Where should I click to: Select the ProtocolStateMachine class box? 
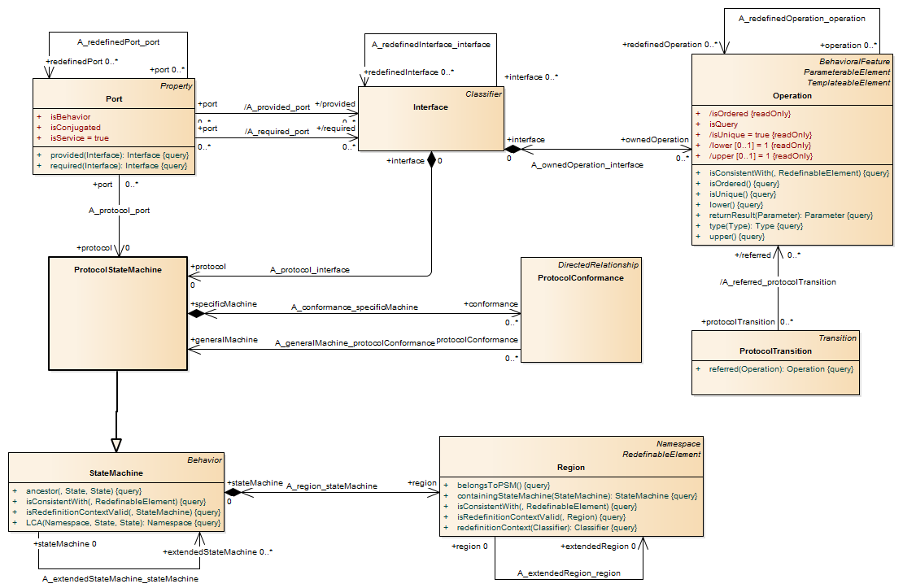(x=118, y=317)
